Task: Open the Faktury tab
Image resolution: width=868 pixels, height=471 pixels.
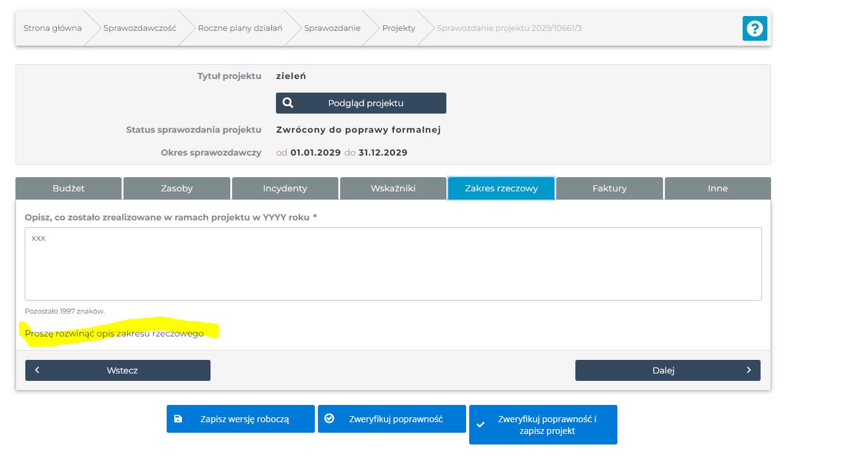Action: coord(609,188)
